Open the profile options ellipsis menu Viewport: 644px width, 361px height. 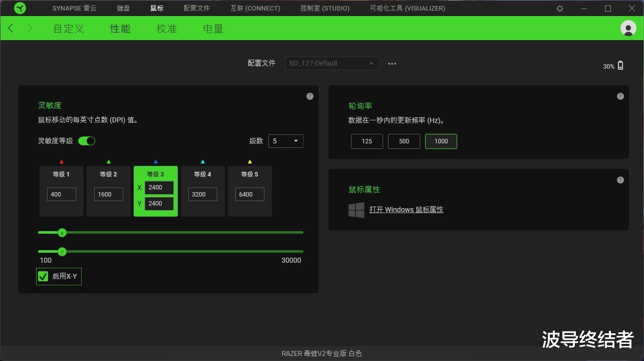pyautogui.click(x=392, y=63)
